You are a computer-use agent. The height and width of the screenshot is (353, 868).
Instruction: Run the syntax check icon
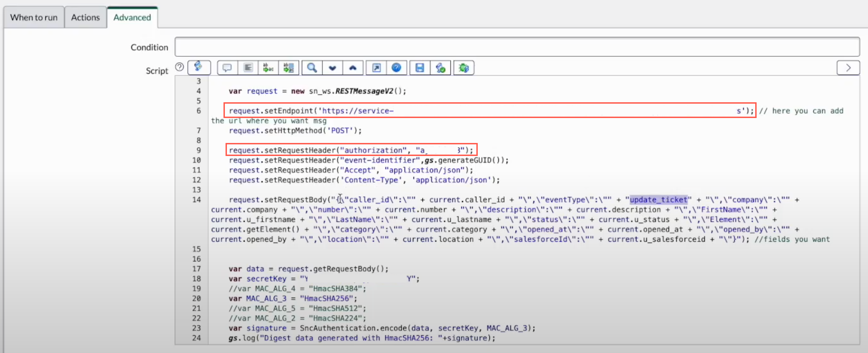coord(440,68)
